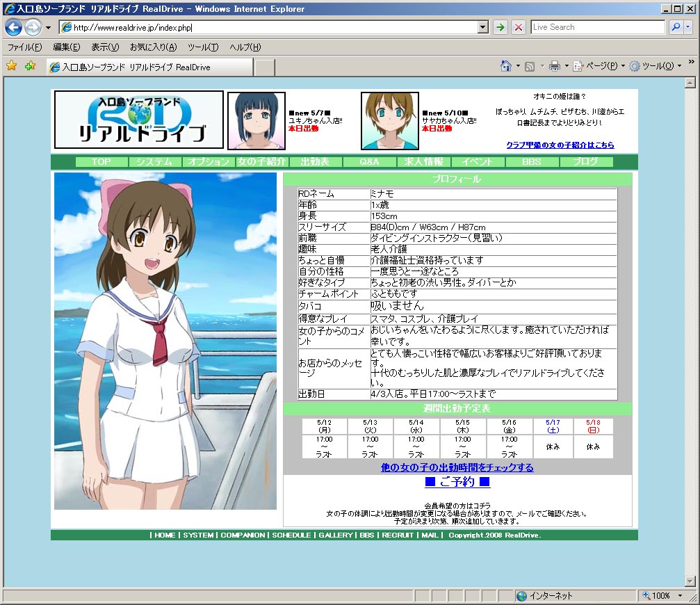Viewport: 700px width, 605px height.
Task: Open the recent pages dropdown arrow
Action: tap(48, 28)
